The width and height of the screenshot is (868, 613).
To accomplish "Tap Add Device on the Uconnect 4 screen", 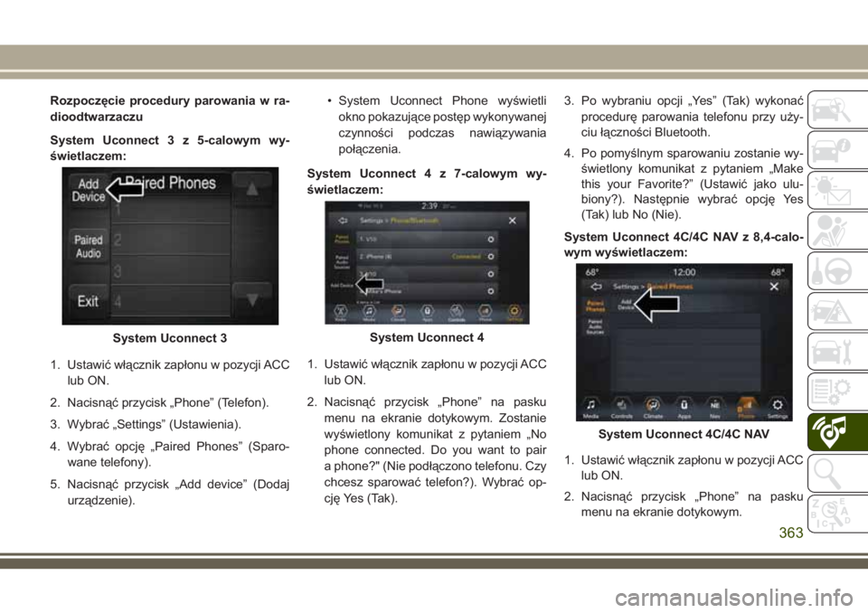I will click(x=342, y=286).
